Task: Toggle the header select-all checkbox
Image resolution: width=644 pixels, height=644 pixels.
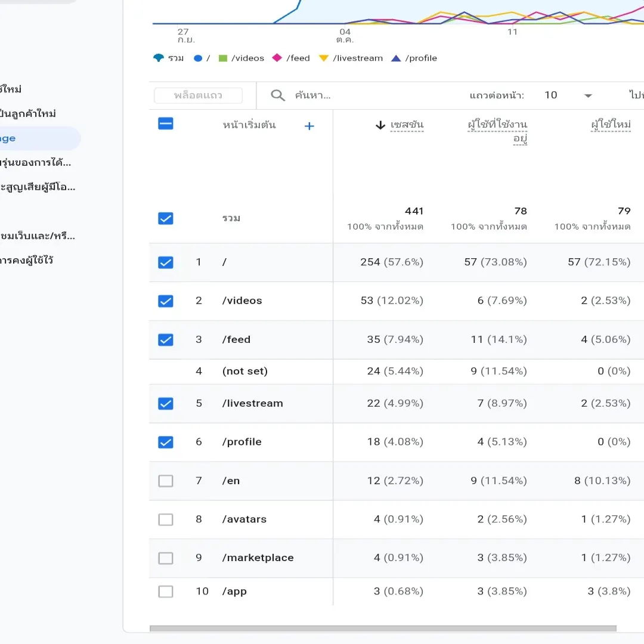Action: (166, 123)
